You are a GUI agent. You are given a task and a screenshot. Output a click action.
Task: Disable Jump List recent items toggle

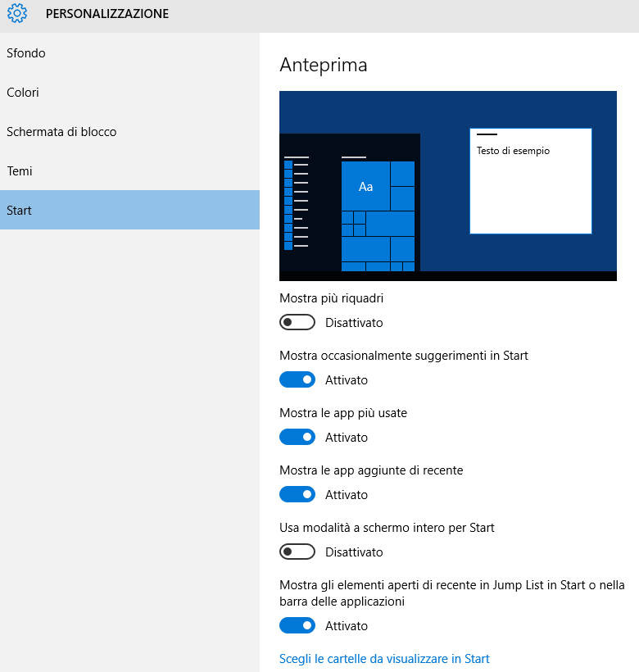tap(297, 626)
